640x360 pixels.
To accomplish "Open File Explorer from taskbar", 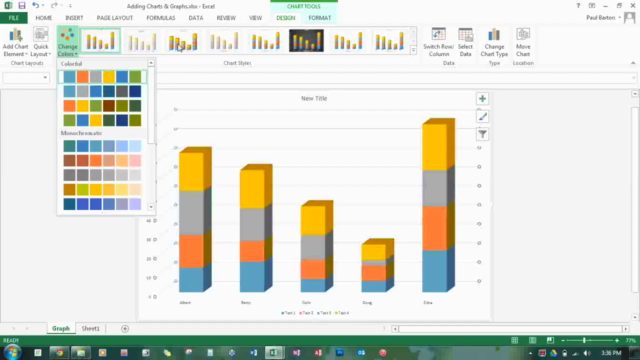I will click(x=81, y=353).
